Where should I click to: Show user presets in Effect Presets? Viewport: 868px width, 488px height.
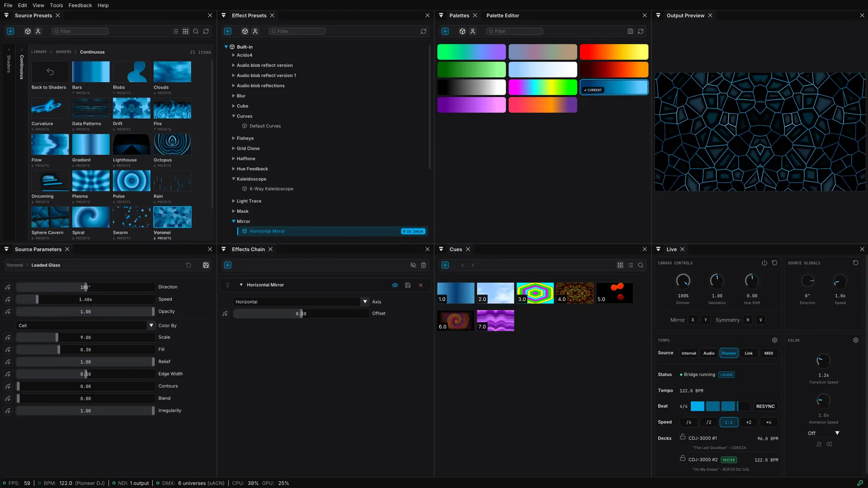pyautogui.click(x=255, y=31)
